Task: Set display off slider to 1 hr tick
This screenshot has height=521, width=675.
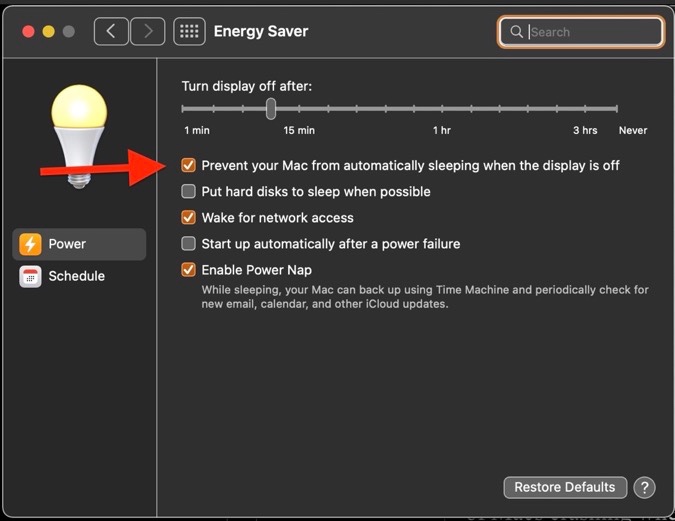Action: 442,109
